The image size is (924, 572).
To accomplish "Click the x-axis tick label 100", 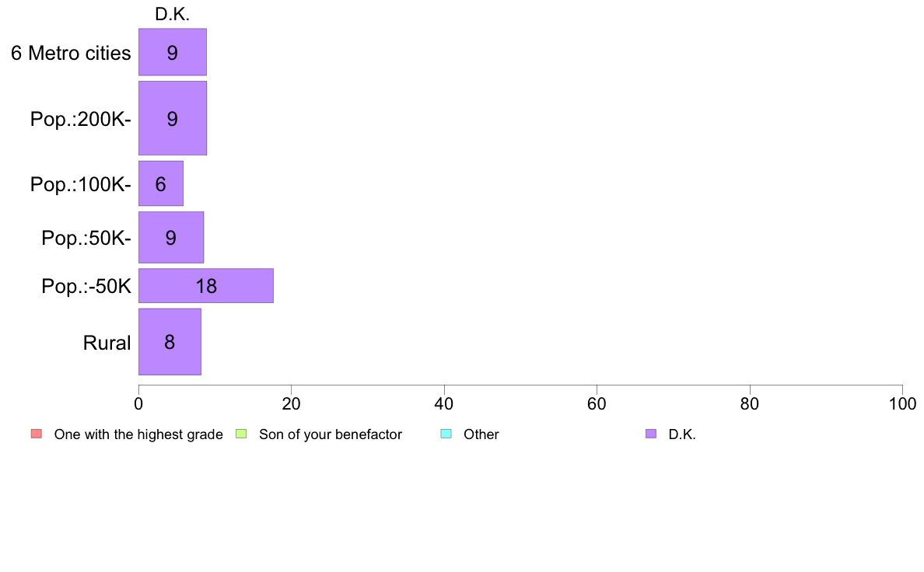I will pos(902,403).
